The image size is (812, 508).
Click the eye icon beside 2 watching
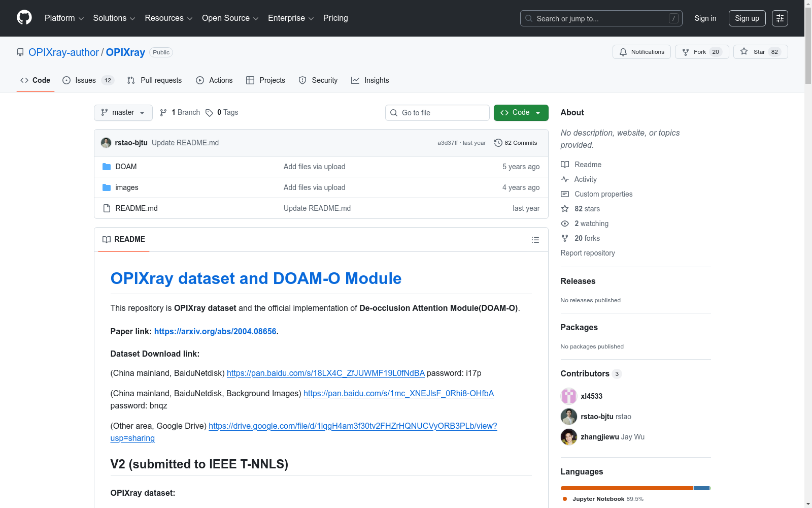click(x=565, y=224)
